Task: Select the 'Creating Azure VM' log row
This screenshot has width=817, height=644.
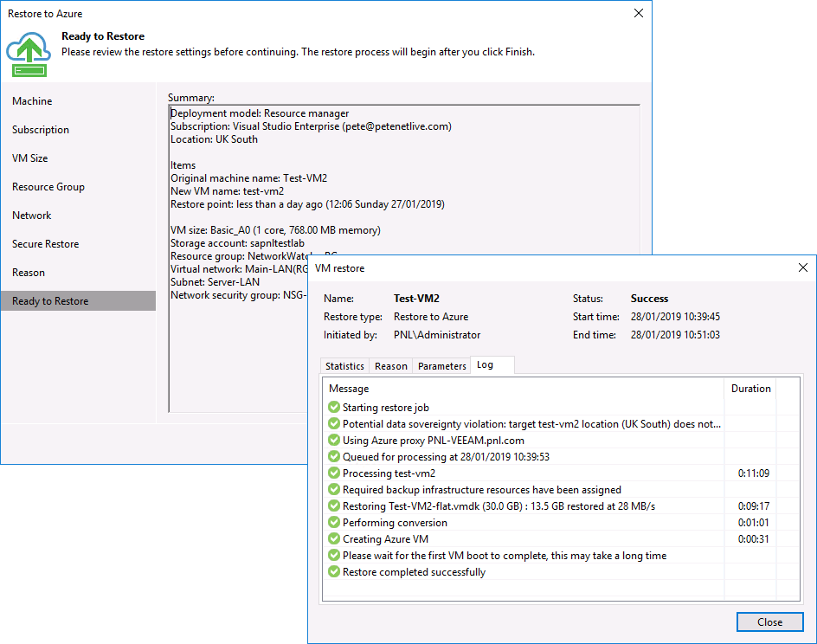Action: point(561,538)
